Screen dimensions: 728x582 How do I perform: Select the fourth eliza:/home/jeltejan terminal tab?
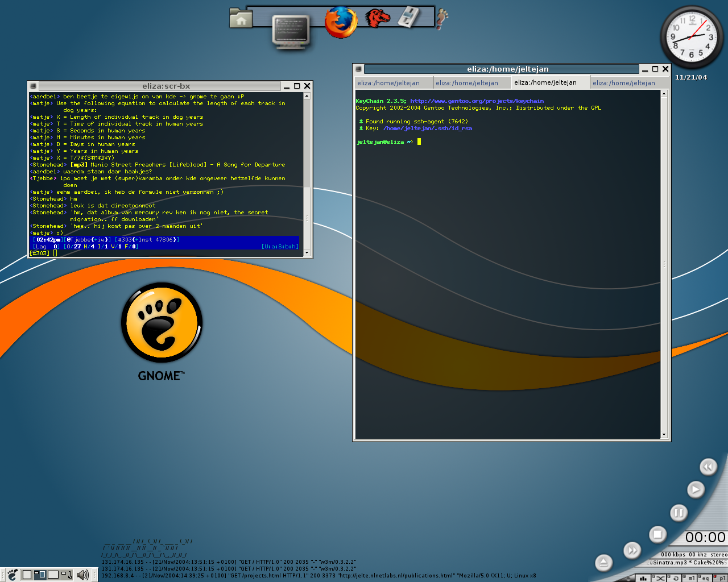point(629,82)
